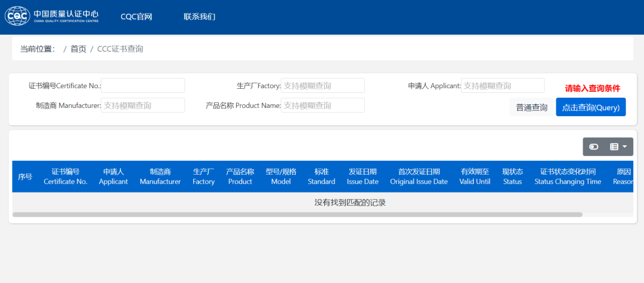Click the 有效期至 Valid Until column header
The image size is (644, 283).
point(475,177)
